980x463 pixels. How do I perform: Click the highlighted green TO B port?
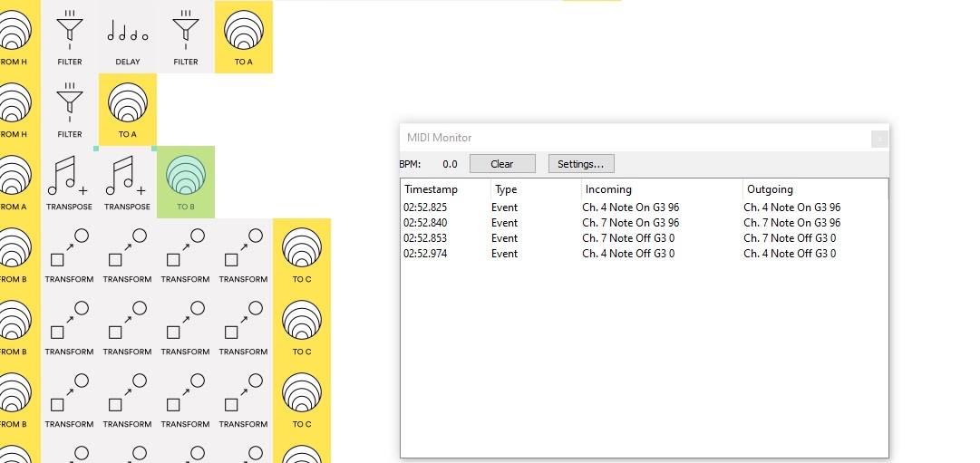(186, 182)
